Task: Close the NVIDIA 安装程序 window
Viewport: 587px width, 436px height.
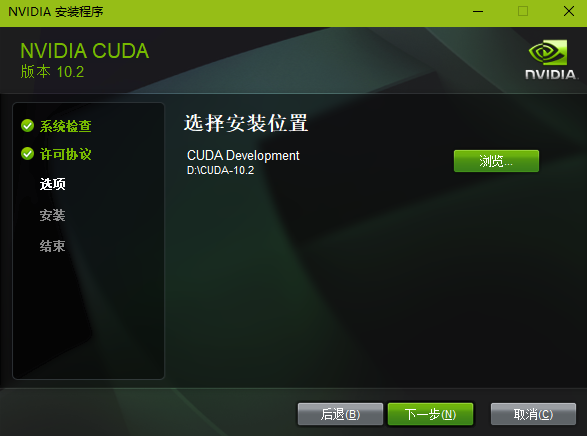Action: pos(569,11)
